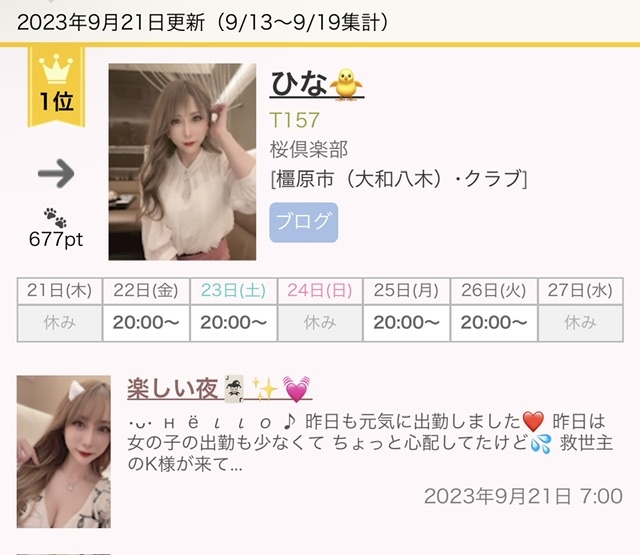Open the blog post thumbnail with cat ears
This screenshot has width=640, height=555.
[64, 452]
